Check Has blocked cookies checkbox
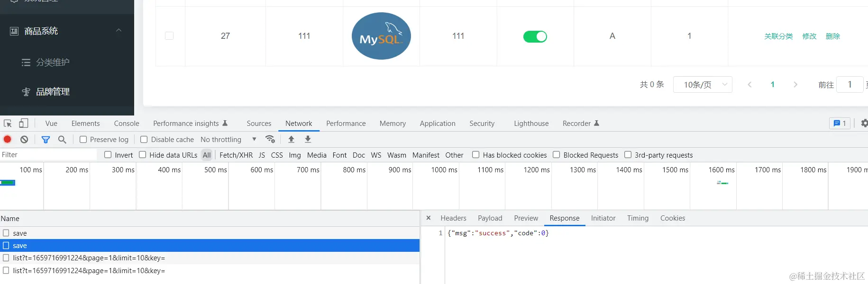This screenshot has height=284, width=868. click(x=475, y=155)
